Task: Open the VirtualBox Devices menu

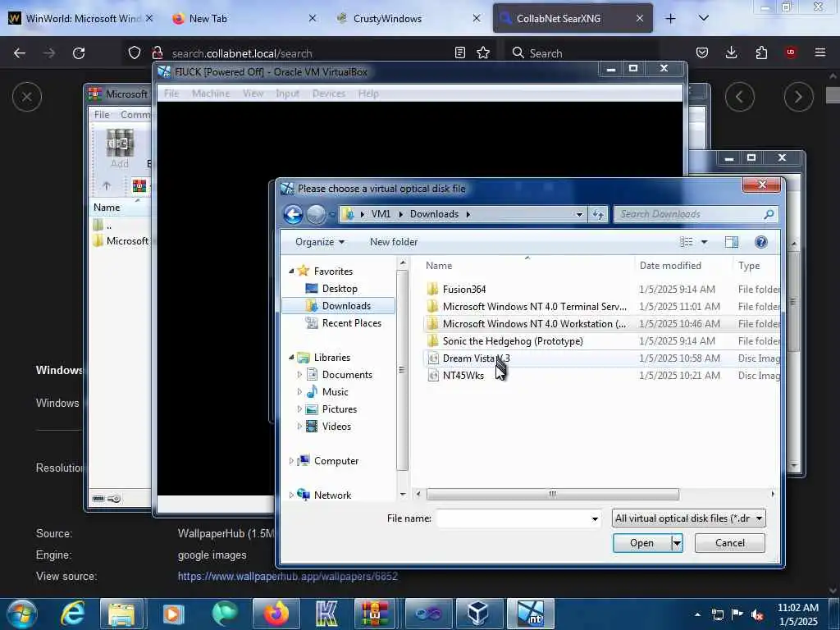Action: point(329,94)
